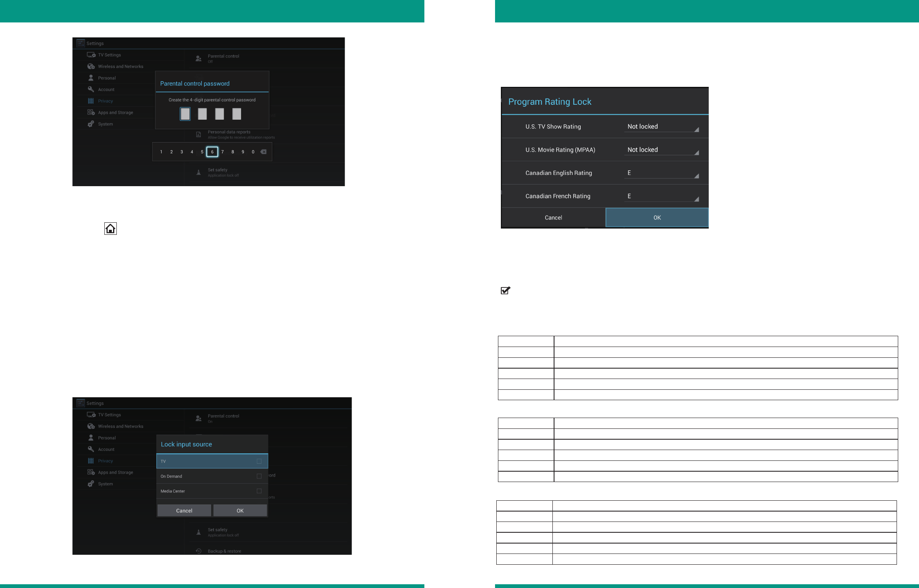This screenshot has width=919, height=588.
Task: Open the Canadian English Rating dropdown
Action: tap(661, 173)
